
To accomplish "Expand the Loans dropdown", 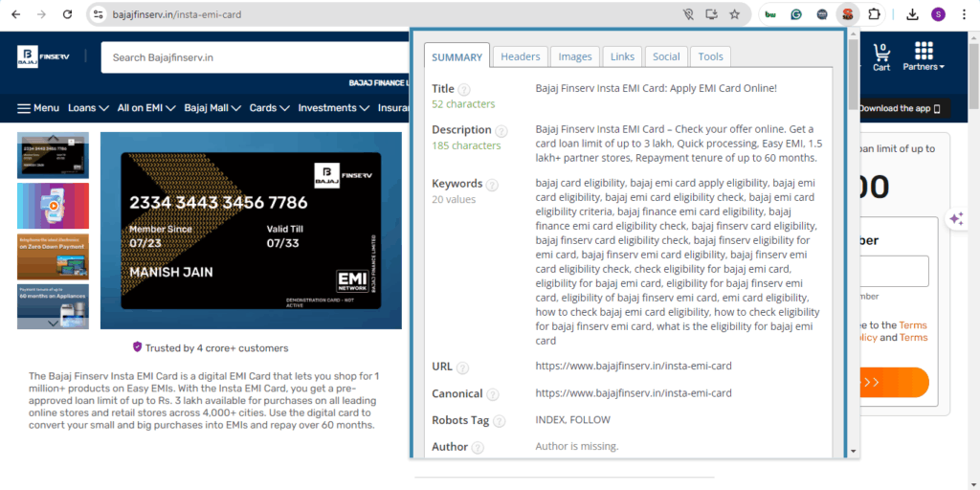I will 89,108.
